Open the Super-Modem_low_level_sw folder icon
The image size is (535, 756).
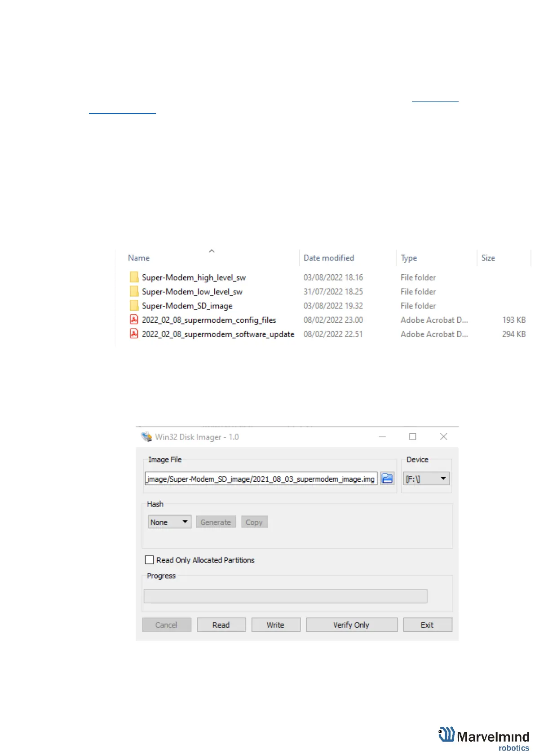tap(134, 291)
